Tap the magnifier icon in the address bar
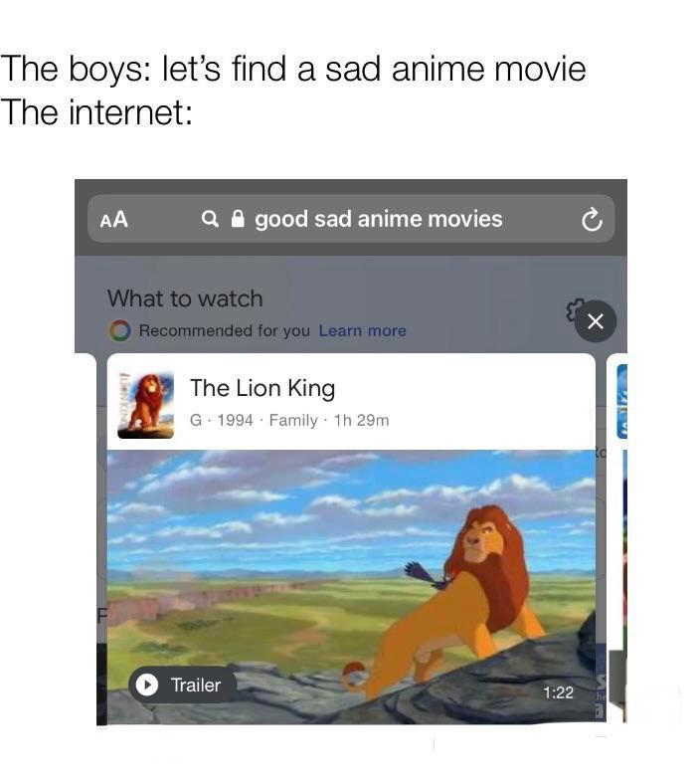 click(x=210, y=219)
